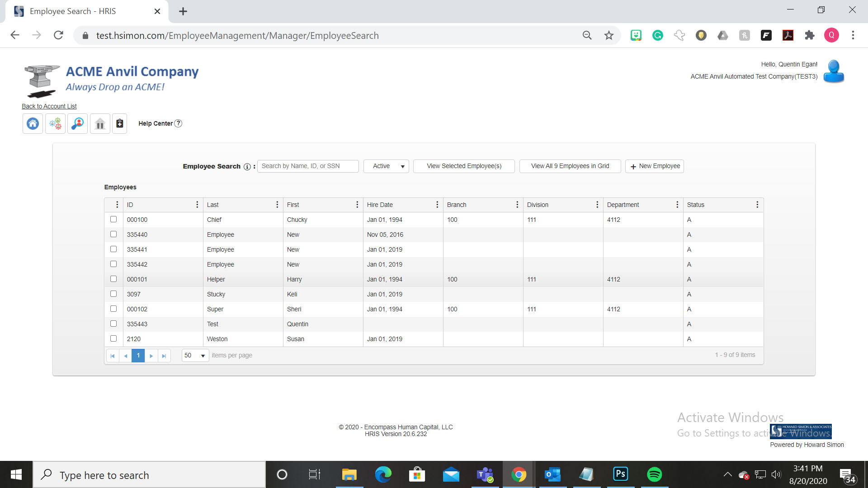Open the Adobe Acrobat extension icon
Screen dimensions: 868x488
click(788, 35)
